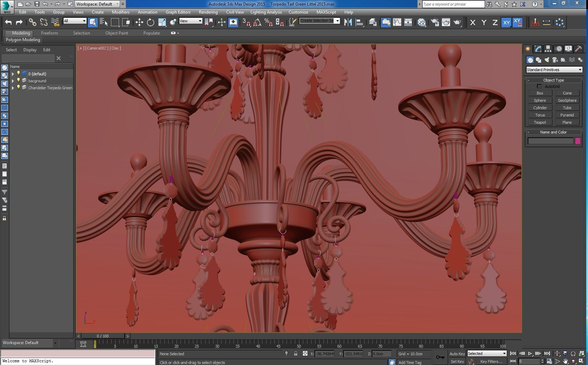588x365 pixels.
Task: Click the Bind to Space Warp icon
Action: click(x=55, y=22)
